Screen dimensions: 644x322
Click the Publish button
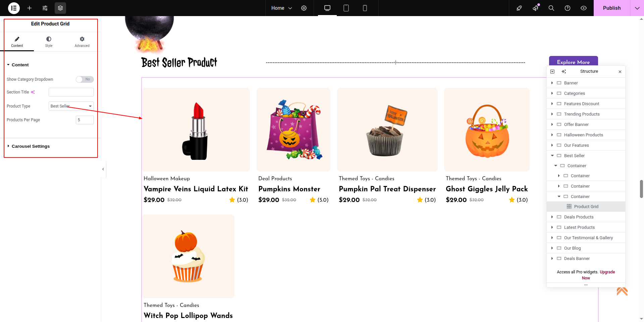tap(612, 8)
